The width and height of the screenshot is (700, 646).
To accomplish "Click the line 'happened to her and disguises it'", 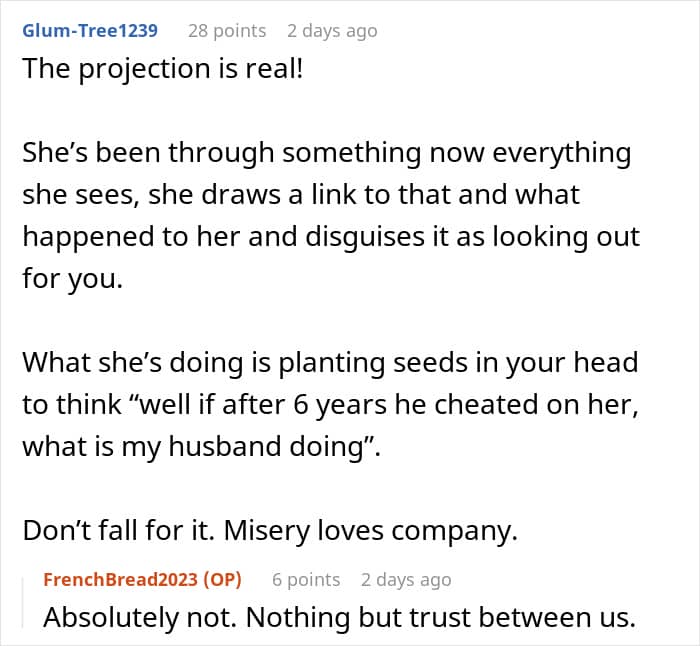I will [x=331, y=237].
